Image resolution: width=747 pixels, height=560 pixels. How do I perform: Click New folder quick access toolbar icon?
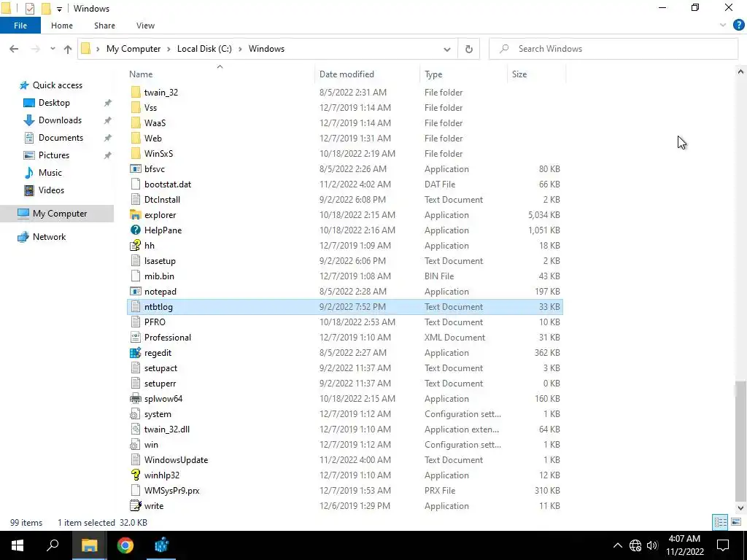click(46, 9)
